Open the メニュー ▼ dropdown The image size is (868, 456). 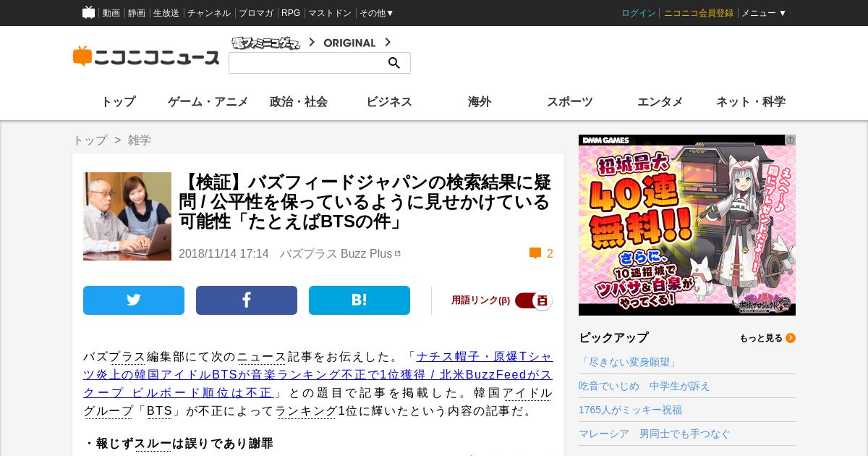[764, 13]
